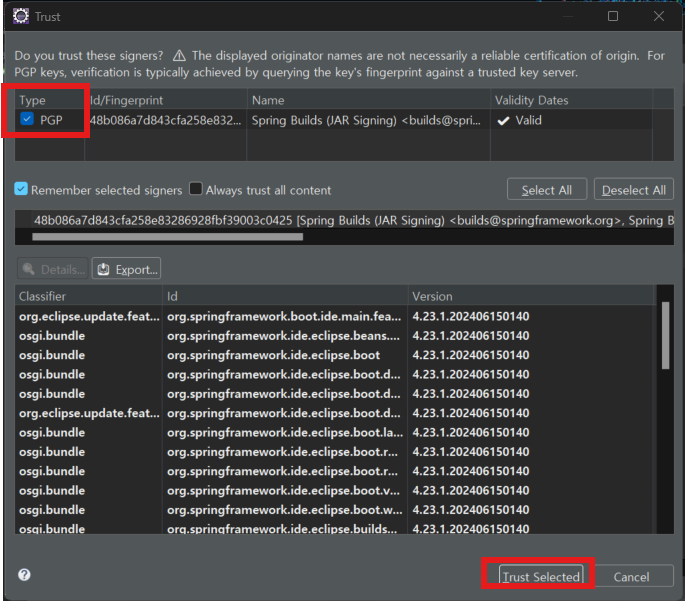This screenshot has height=601, width=685.
Task: Click the artifacts list vertical scrollbar
Action: pyautogui.click(x=665, y=335)
